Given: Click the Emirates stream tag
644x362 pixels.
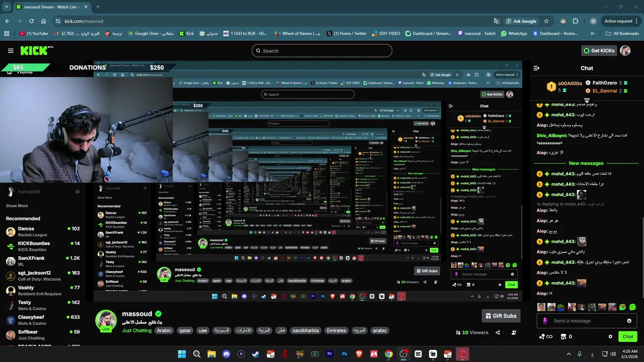Looking at the screenshot, I should coord(337,330).
